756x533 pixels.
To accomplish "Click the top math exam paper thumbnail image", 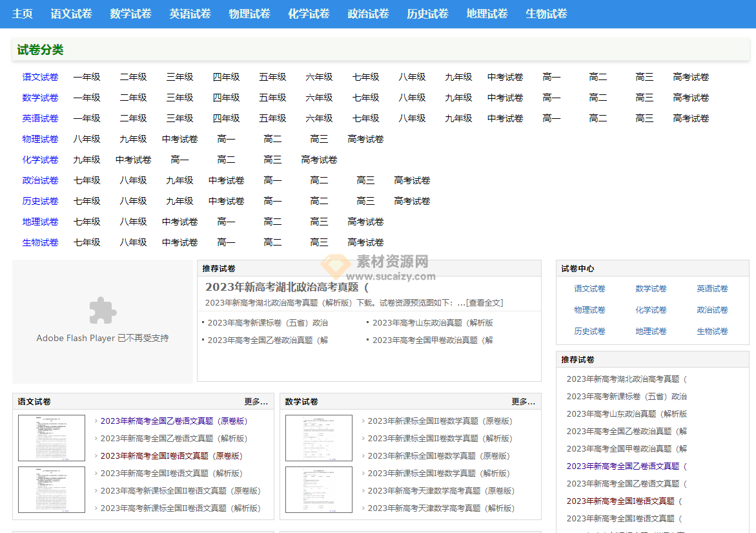I will click(x=318, y=437).
